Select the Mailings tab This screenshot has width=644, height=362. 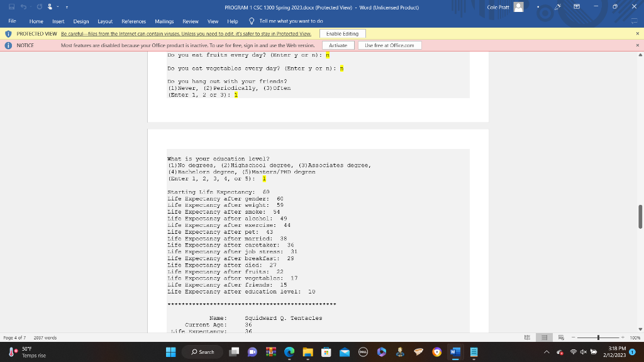point(164,21)
